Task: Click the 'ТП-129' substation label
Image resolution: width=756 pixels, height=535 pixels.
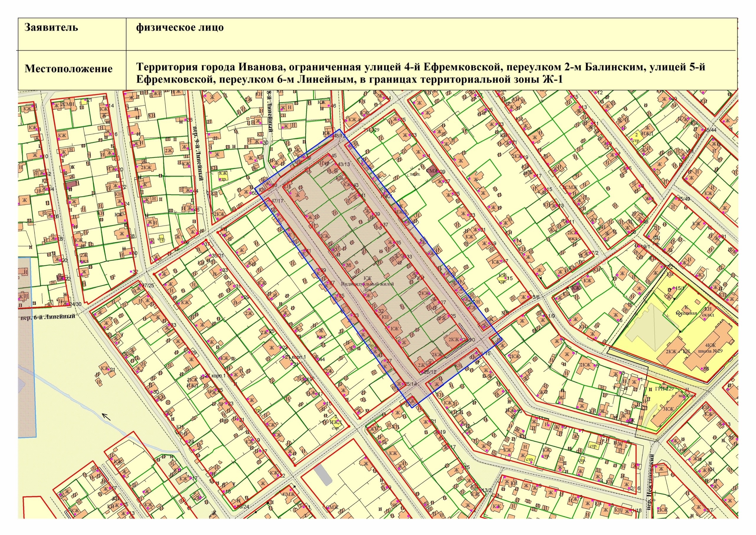Action: coord(372,130)
